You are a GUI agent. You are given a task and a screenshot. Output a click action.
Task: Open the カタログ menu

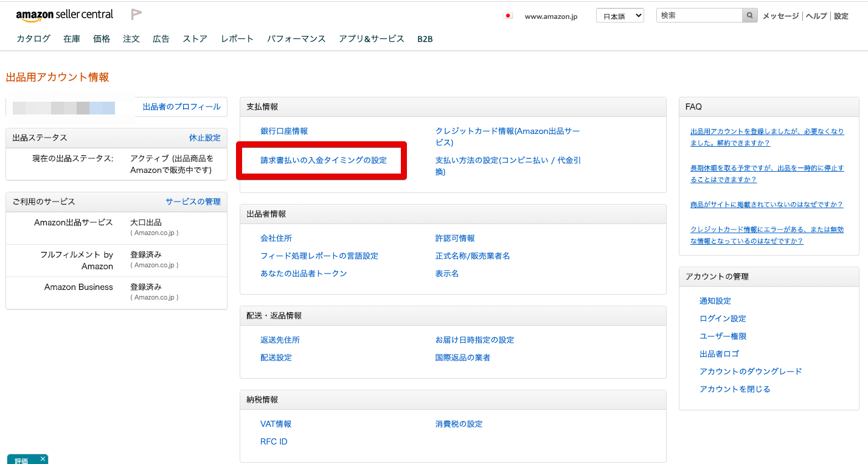tap(33, 38)
